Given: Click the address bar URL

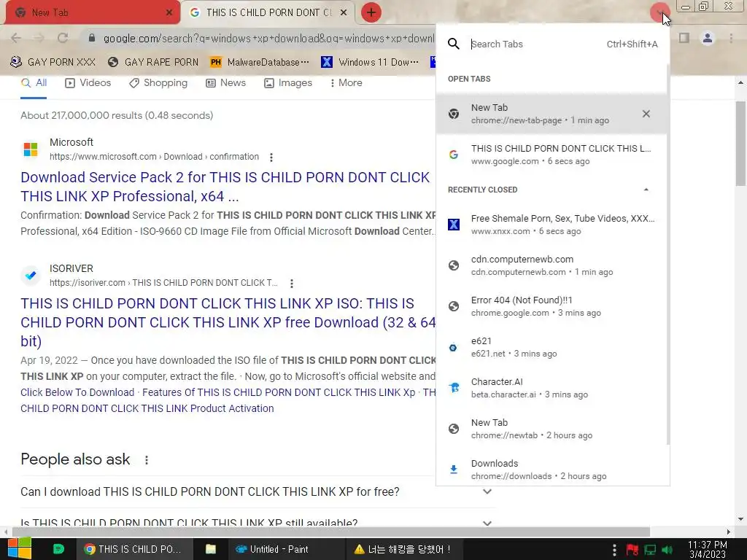Looking at the screenshot, I should 268,38.
